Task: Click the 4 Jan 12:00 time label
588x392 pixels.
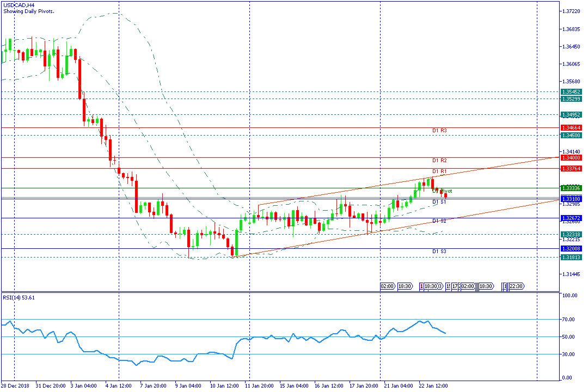Action: 118,386
